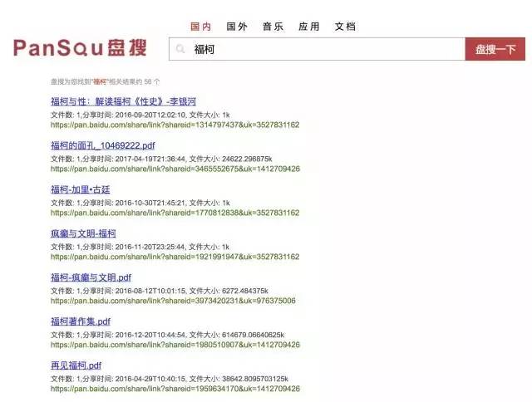
Task: Focus the search field containing 福柯
Action: point(317,49)
